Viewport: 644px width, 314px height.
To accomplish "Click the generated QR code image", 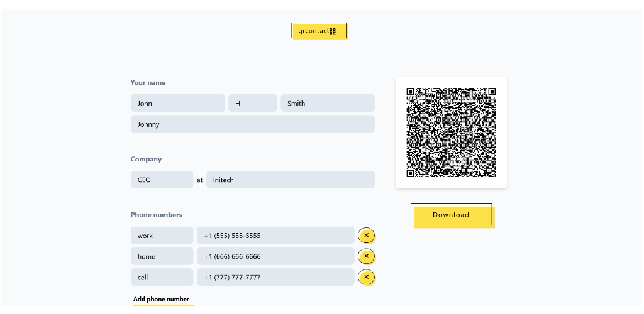I will [451, 133].
